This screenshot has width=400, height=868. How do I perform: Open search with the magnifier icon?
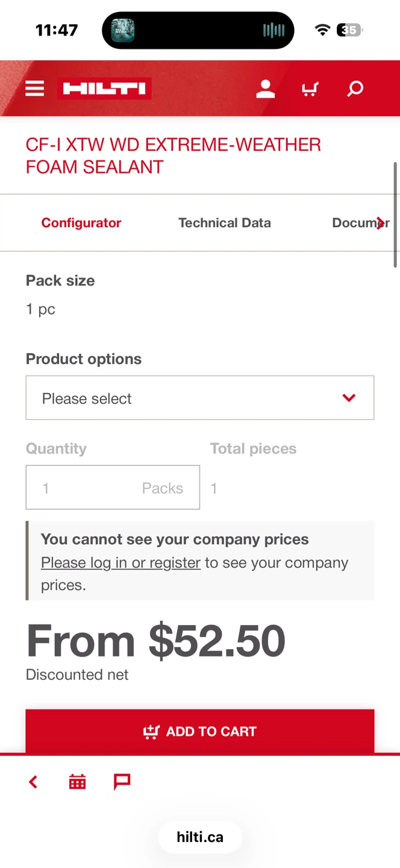click(355, 89)
